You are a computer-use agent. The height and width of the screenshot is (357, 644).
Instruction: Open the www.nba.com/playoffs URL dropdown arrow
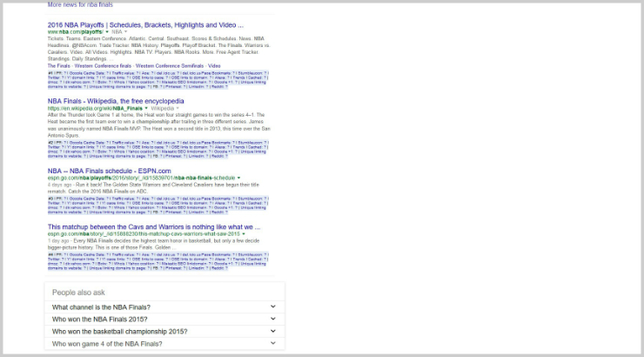click(107, 31)
